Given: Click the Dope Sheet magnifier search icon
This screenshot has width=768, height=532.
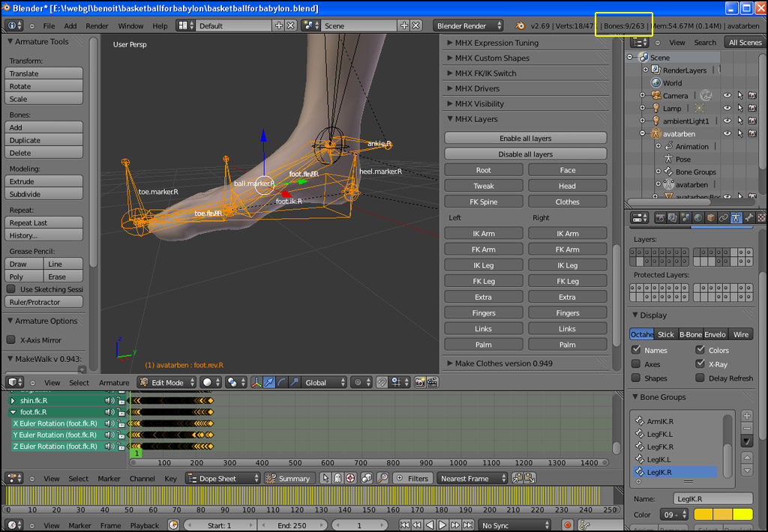Looking at the screenshot, I should [382, 478].
